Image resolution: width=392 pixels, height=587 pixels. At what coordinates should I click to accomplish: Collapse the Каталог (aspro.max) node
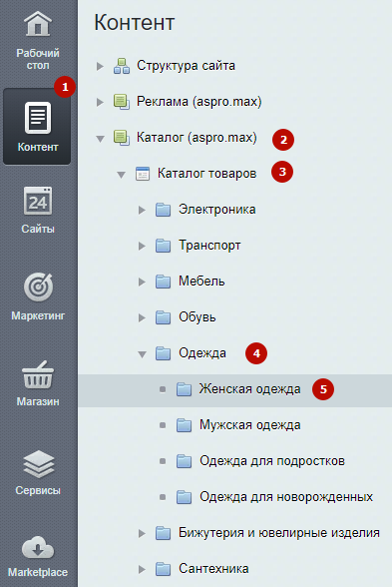[100, 139]
